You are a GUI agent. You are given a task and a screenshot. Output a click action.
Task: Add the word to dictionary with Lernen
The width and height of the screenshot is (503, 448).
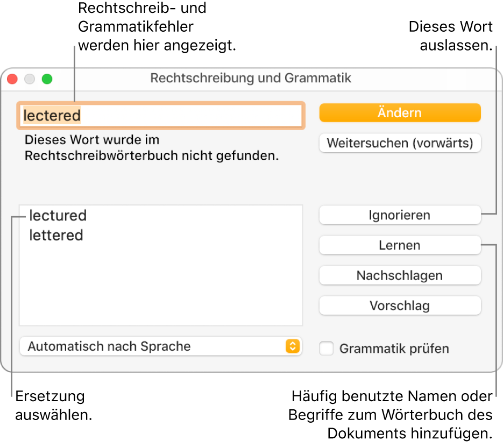400,245
